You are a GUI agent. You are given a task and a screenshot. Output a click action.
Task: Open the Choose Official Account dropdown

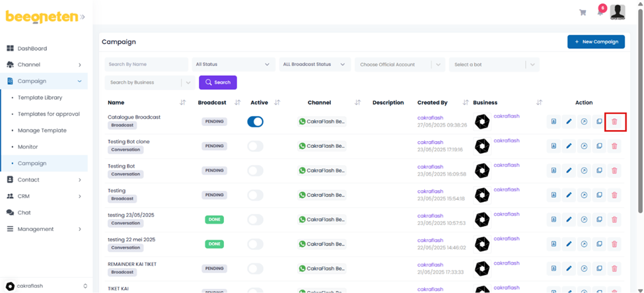tap(398, 65)
